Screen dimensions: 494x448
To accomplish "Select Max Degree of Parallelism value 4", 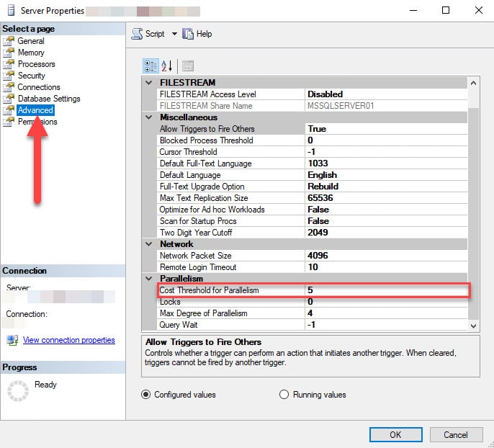I will (386, 313).
